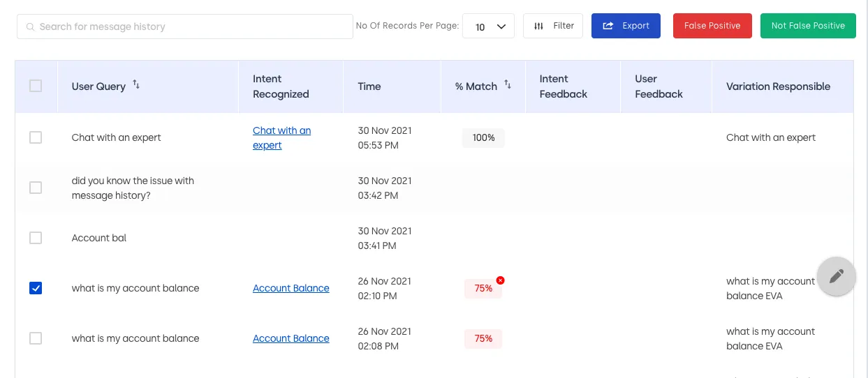The image size is (868, 378).
Task: Open the 'Chat with an expert' intent link
Action: 281,137
